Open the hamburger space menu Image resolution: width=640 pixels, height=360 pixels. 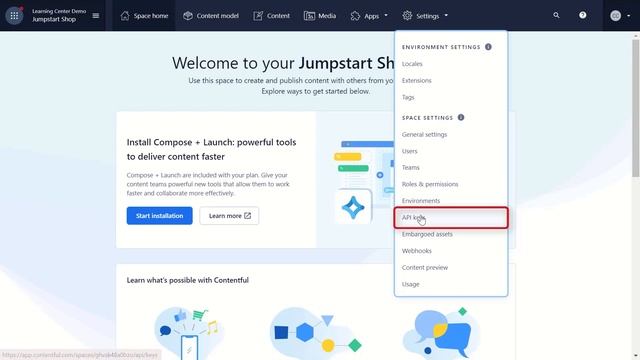tap(96, 16)
